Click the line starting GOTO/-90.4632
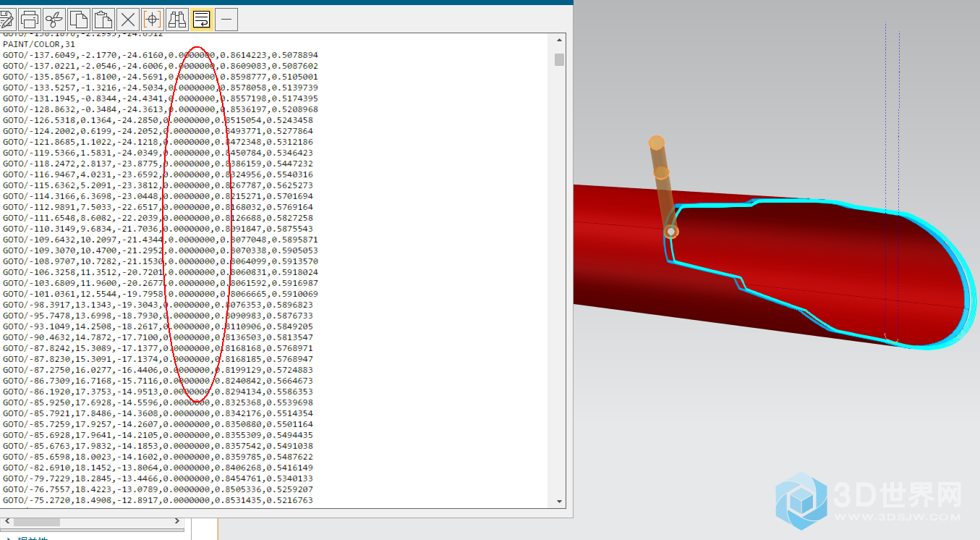980x540 pixels. click(158, 337)
